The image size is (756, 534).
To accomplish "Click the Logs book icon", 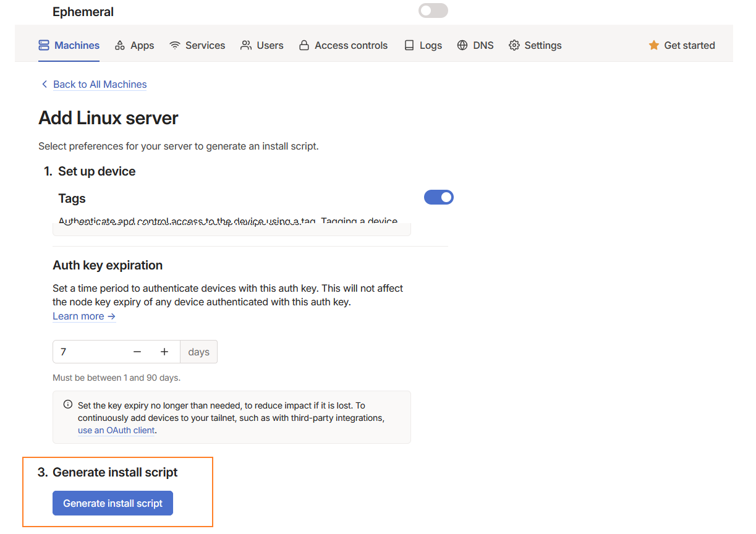I will click(x=409, y=45).
